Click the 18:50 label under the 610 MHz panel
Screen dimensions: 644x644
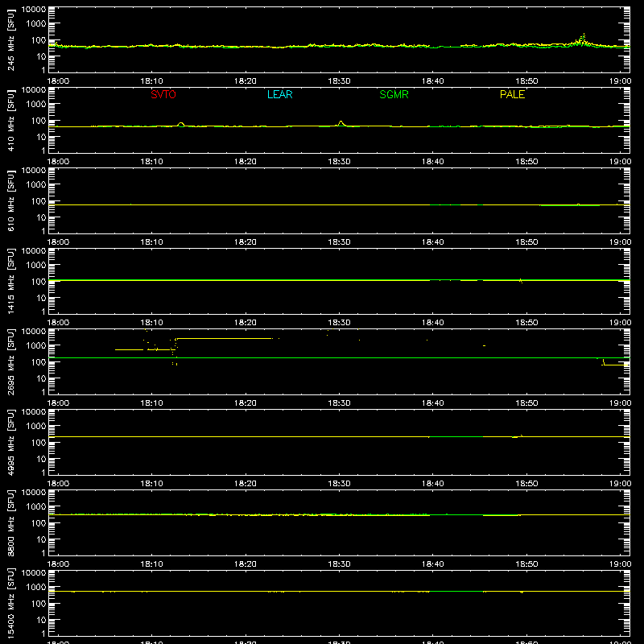[526, 242]
